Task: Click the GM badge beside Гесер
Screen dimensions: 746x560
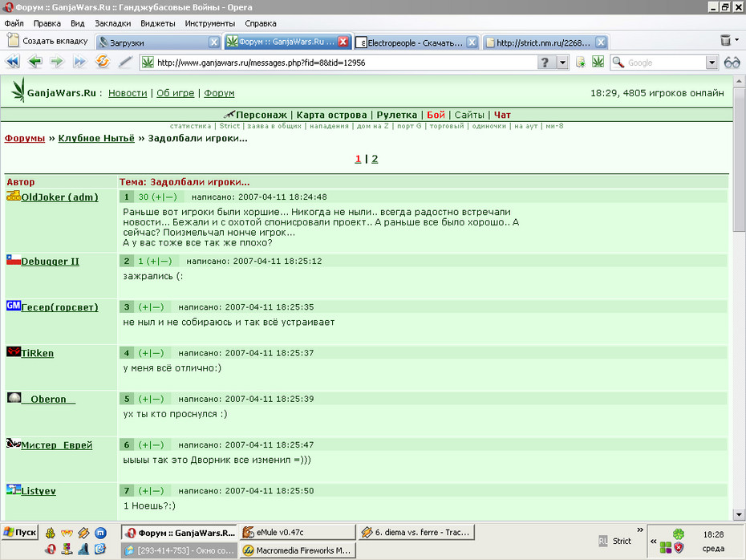Action: [14, 305]
